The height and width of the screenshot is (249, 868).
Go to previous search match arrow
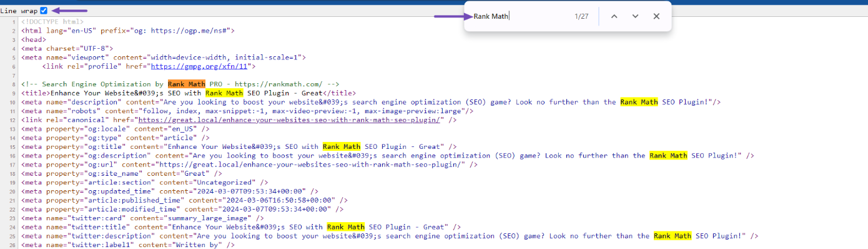[614, 16]
